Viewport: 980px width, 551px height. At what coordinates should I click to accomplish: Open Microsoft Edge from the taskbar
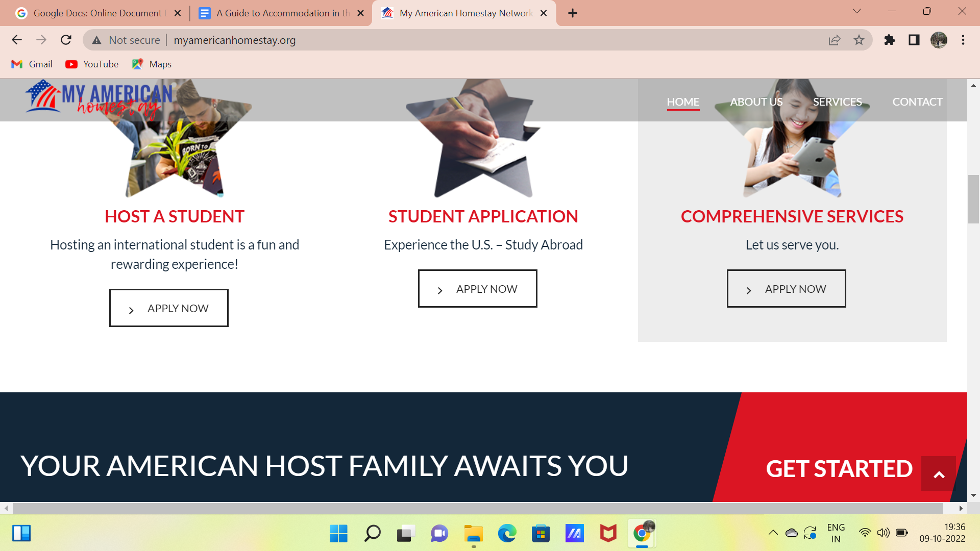[507, 534]
